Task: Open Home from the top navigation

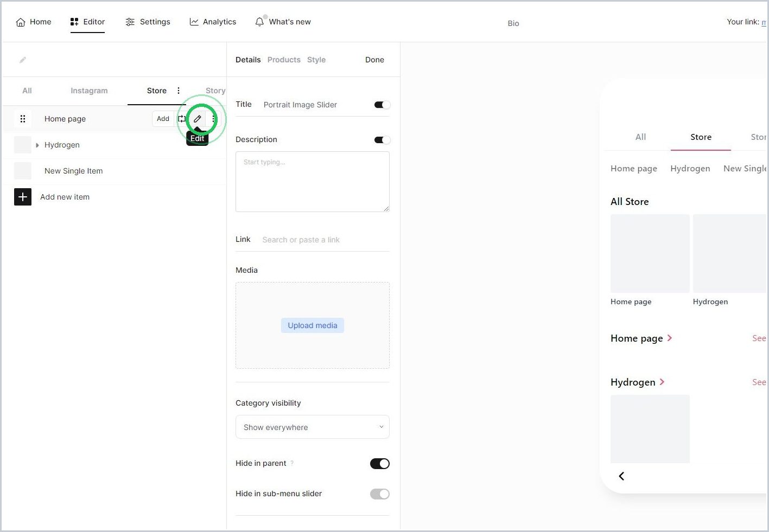Action: [x=34, y=22]
